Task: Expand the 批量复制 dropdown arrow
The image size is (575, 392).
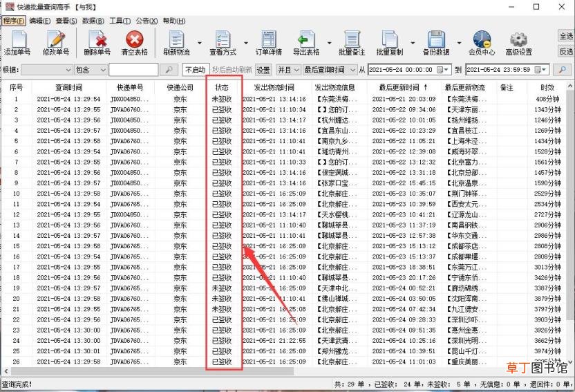Action: point(413,44)
